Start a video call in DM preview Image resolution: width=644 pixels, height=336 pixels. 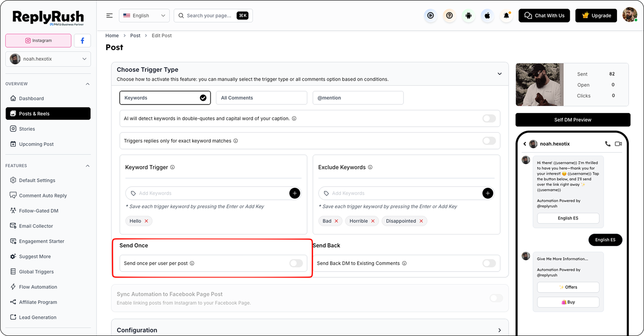618,144
